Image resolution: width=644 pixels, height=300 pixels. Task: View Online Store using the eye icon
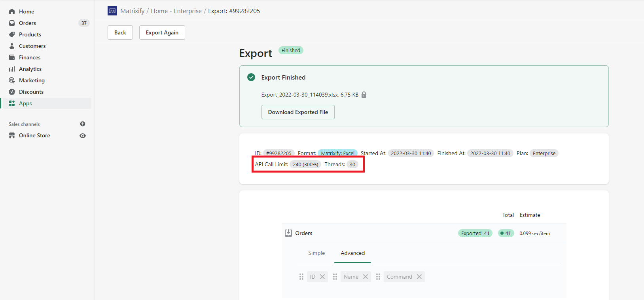[x=83, y=136]
